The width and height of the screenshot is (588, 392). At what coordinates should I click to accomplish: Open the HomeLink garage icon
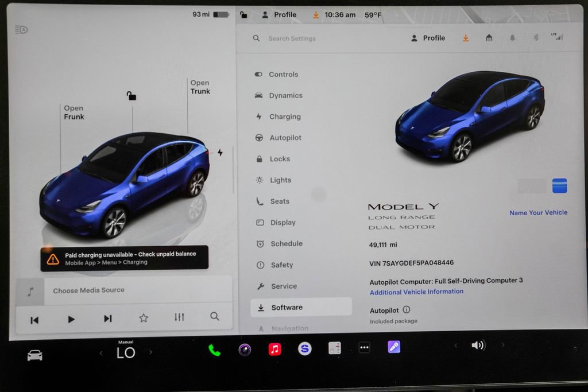(489, 37)
